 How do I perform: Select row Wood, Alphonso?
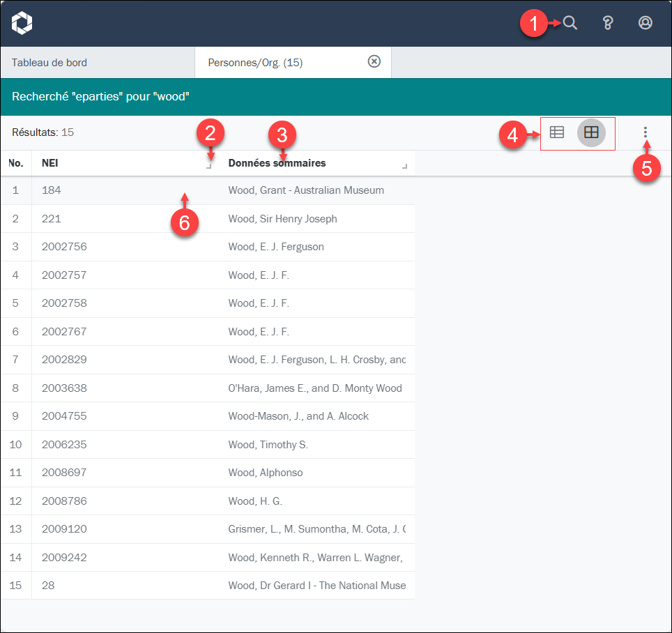pyautogui.click(x=208, y=473)
